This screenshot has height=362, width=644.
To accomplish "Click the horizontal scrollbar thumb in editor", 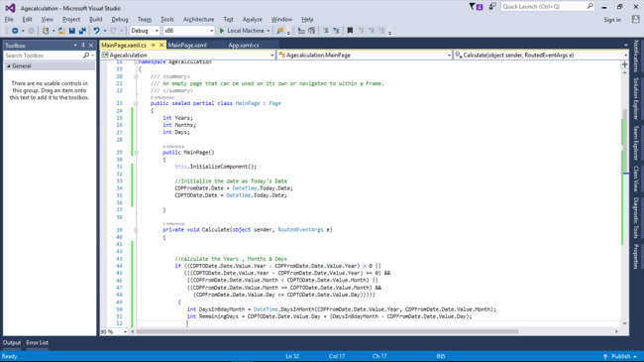I will [327, 331].
